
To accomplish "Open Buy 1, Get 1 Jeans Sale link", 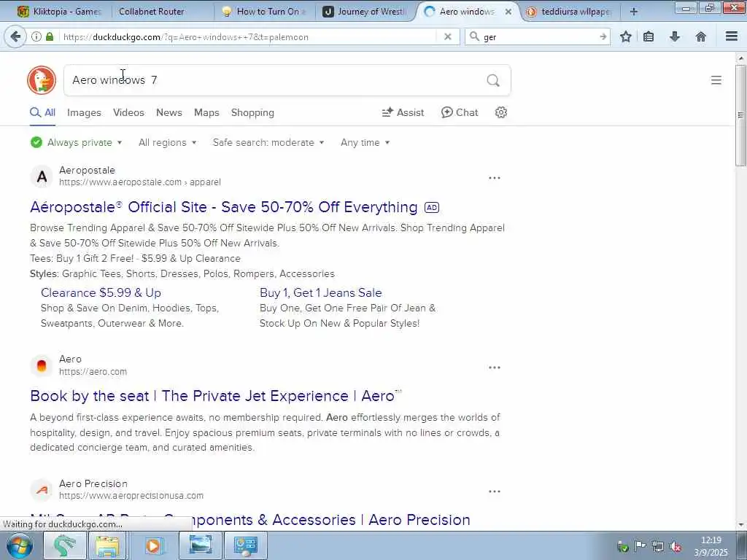I will pyautogui.click(x=321, y=292).
